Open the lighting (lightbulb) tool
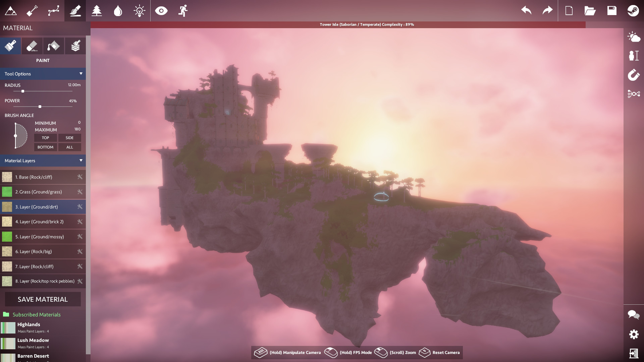Screen dimensions: 644x362 click(139, 11)
